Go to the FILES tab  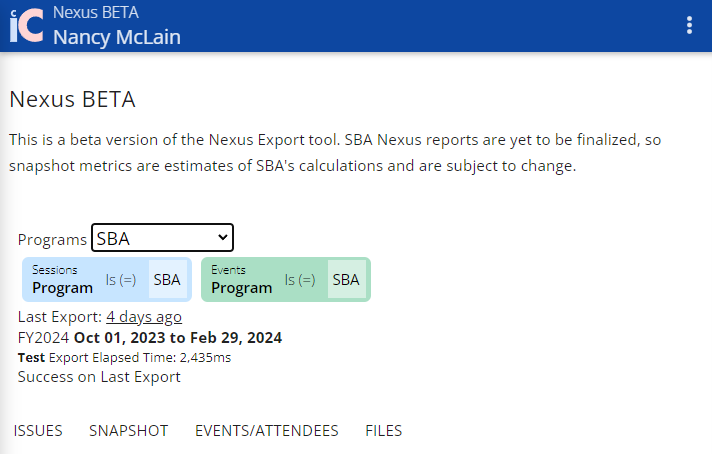(x=383, y=431)
